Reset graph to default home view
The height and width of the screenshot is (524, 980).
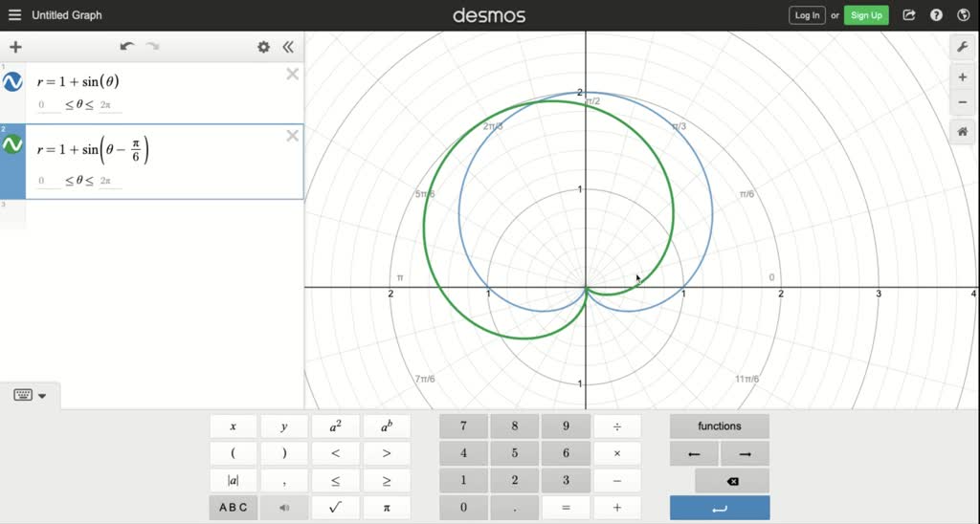962,133
